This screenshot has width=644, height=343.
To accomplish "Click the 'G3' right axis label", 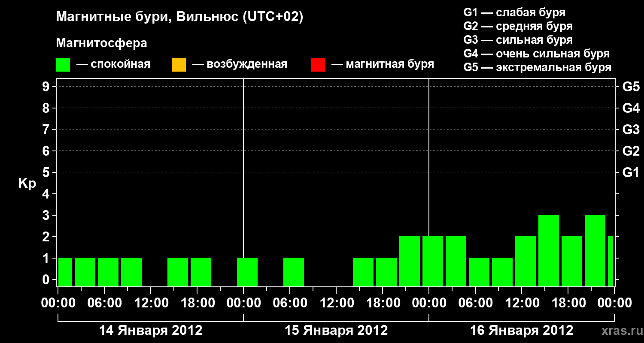I will [x=631, y=130].
